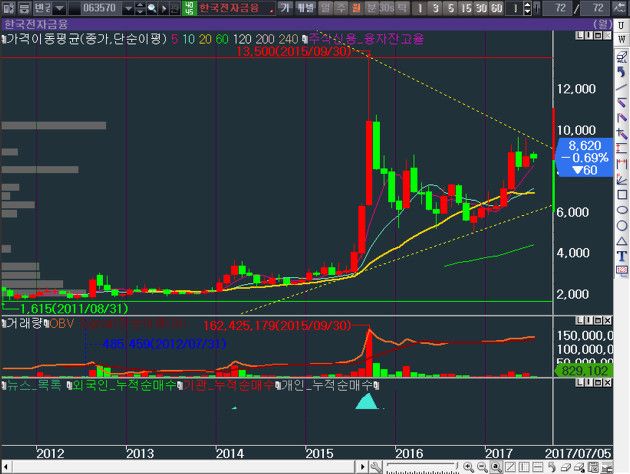Click the horizontal scrollbar left arrow
The image size is (630, 474).
(6, 467)
